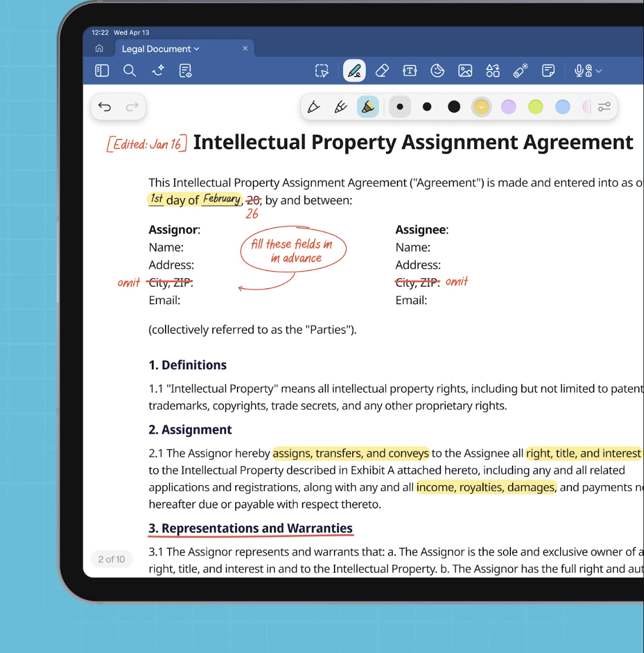Open the document page settings icon

click(186, 71)
